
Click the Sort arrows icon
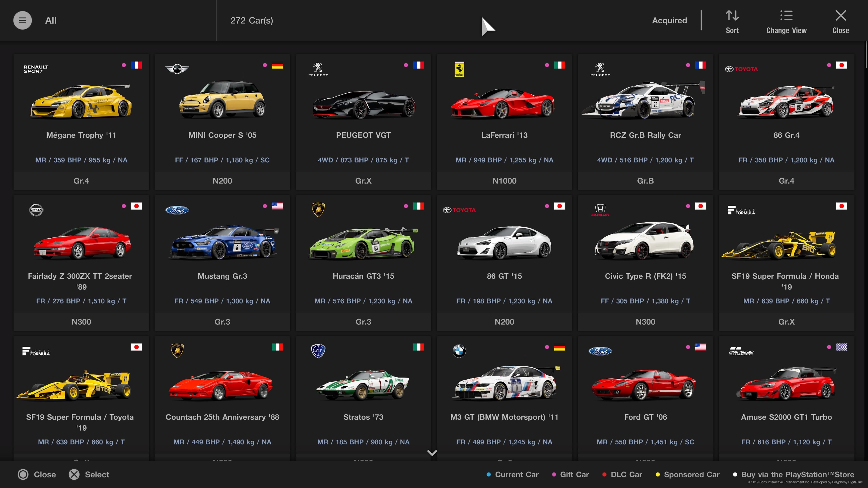(x=732, y=15)
